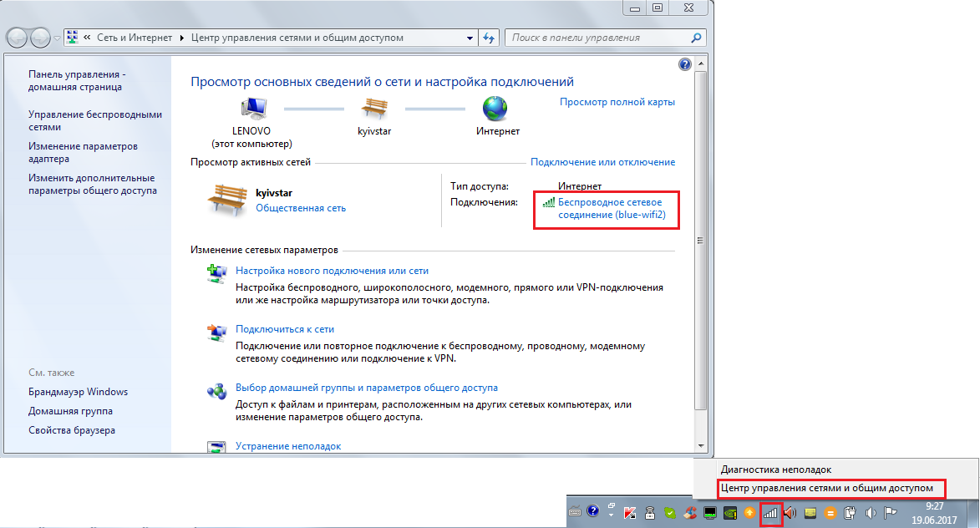This screenshot has width=980, height=528.
Task: Open address bar history dropdown arrow
Action: tap(470, 38)
